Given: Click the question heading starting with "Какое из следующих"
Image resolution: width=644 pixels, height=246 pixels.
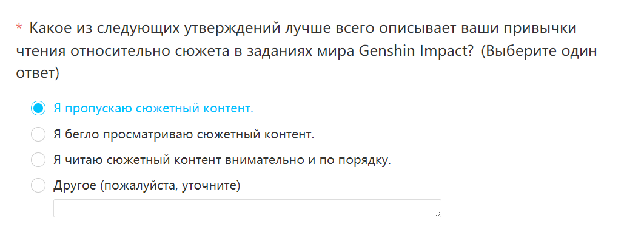Looking at the screenshot, I should (x=306, y=50).
